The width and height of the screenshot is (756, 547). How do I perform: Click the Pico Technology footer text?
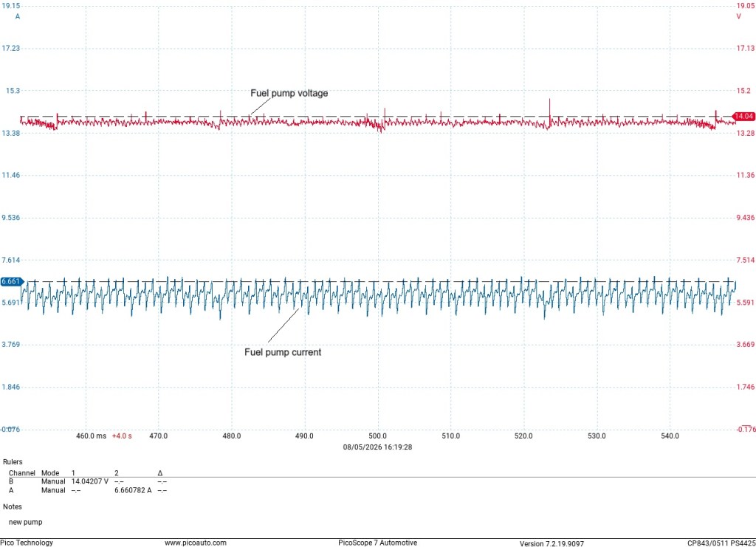pyautogui.click(x=27, y=543)
